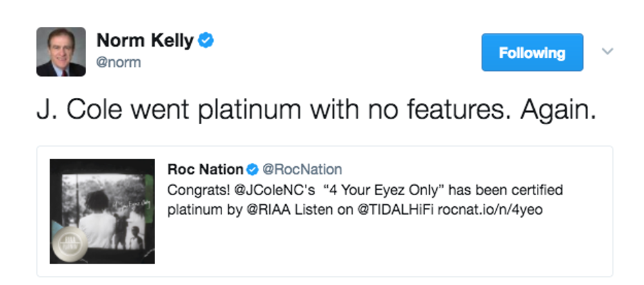Expand the chevron menu beside Following

pyautogui.click(x=607, y=51)
